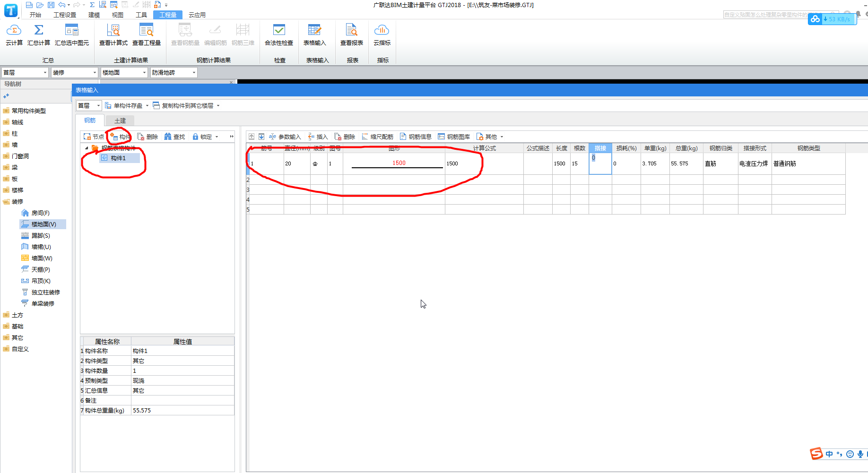
Task: Open the 楼地面 type combo box
Action: click(x=124, y=72)
